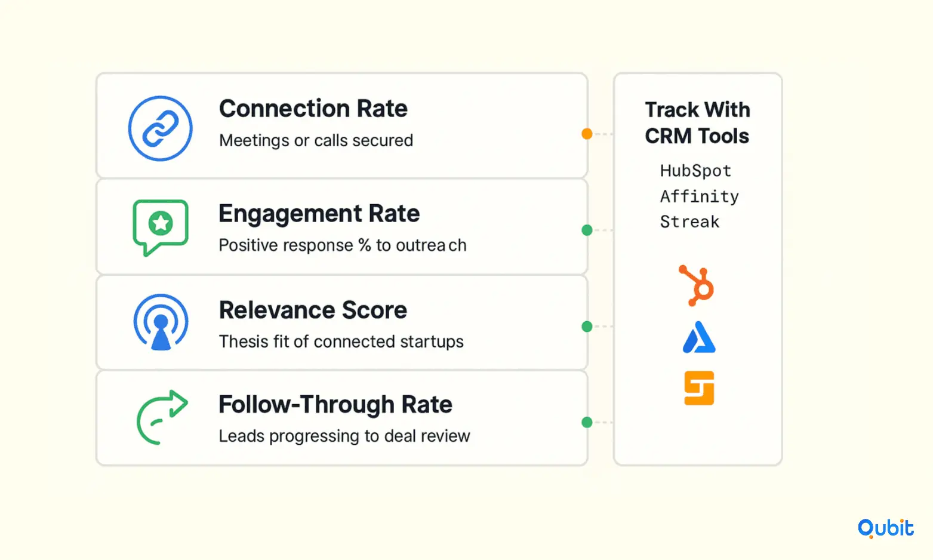933x560 pixels.
Task: Click the green curved arrow icon
Action: tap(162, 417)
